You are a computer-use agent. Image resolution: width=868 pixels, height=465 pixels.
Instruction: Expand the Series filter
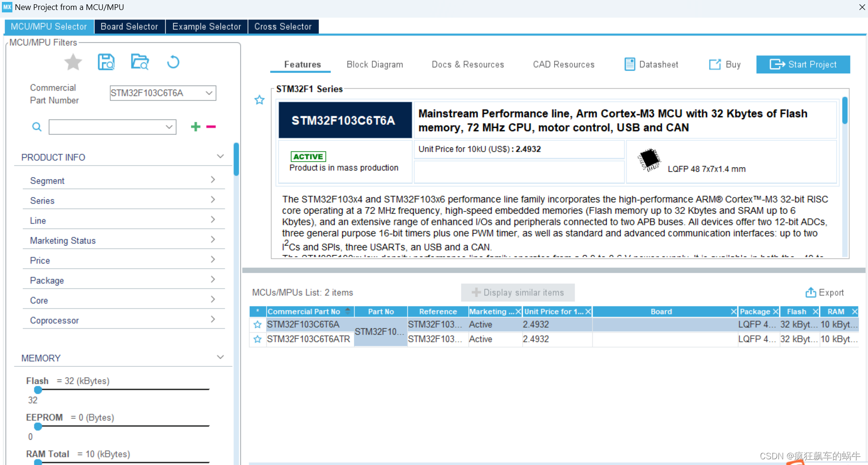(x=213, y=200)
